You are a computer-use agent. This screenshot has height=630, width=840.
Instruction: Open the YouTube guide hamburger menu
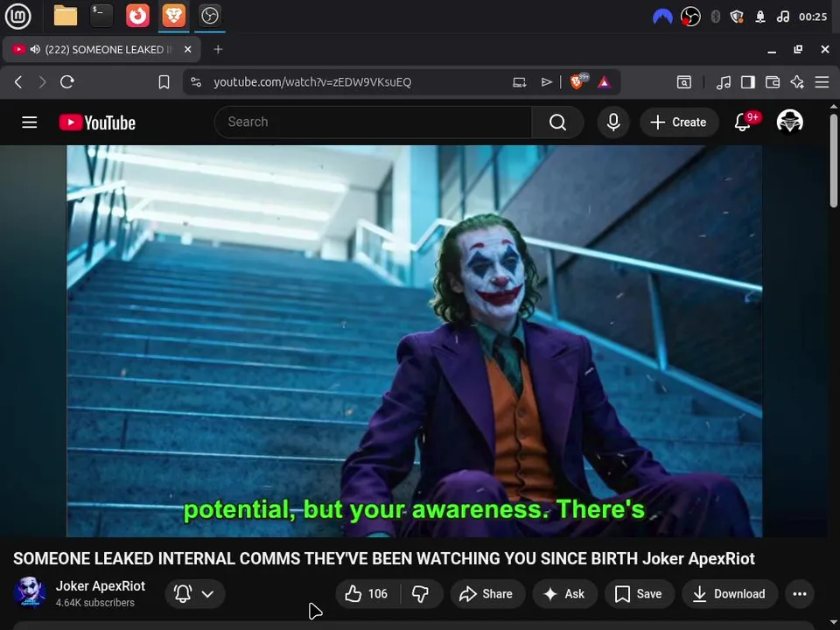pos(30,122)
